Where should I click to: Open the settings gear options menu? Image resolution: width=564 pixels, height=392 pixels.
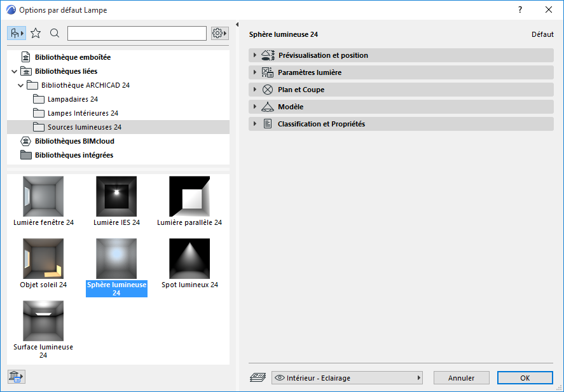(x=219, y=32)
